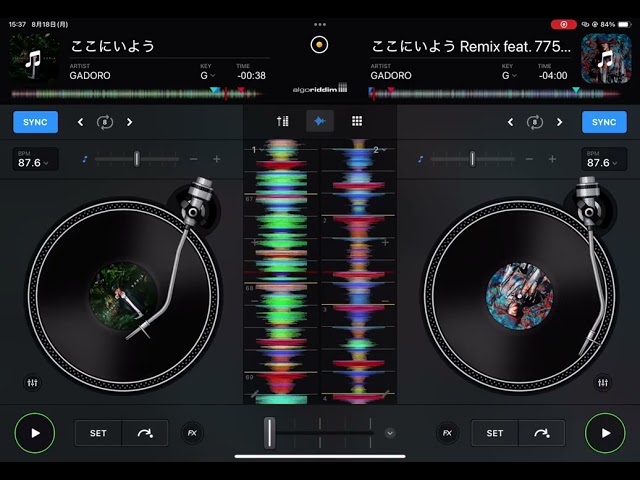Image resolution: width=640 pixels, height=480 pixels.
Task: Tap the left turntable platter
Action: tap(123, 296)
